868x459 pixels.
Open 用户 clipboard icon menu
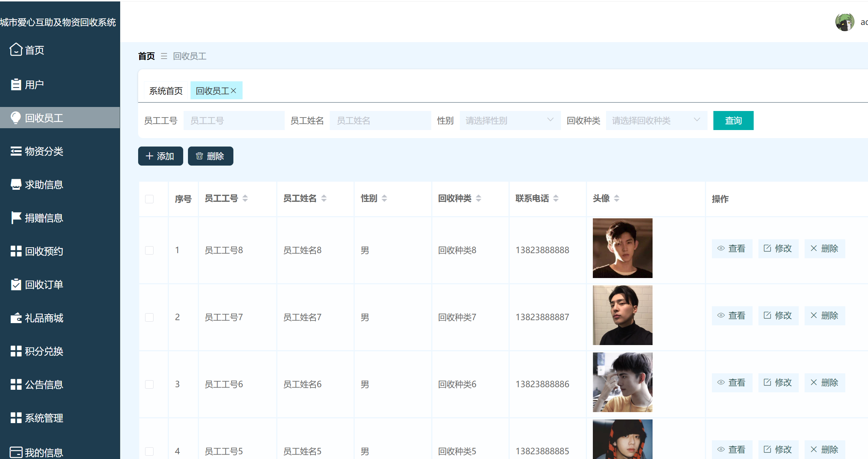tap(16, 85)
